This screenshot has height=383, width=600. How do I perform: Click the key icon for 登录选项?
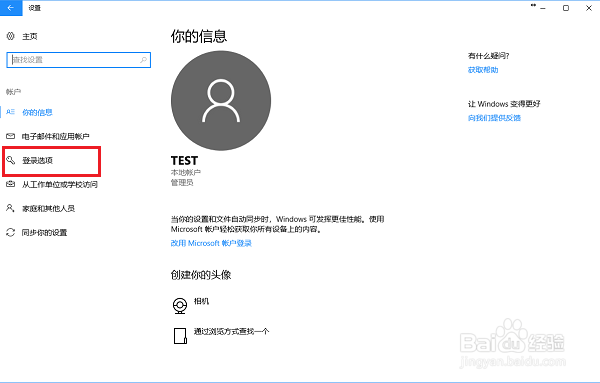point(11,160)
